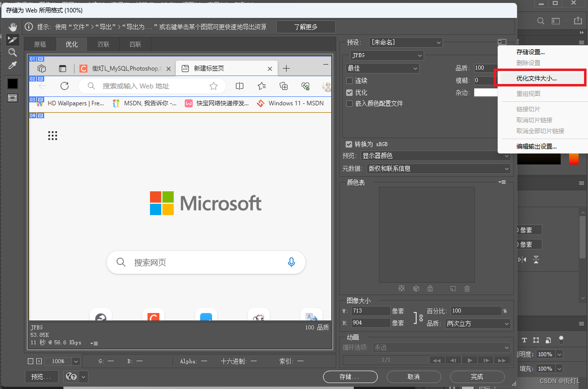Click the shape filter icon in layers panel
The height and width of the screenshot is (389, 588).
(x=536, y=340)
